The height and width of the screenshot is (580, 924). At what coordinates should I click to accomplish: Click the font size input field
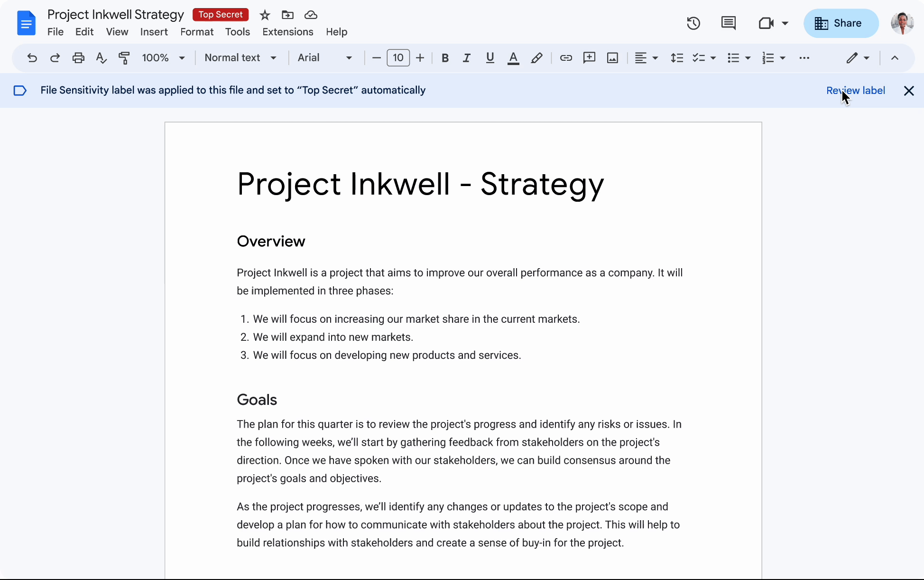(398, 57)
